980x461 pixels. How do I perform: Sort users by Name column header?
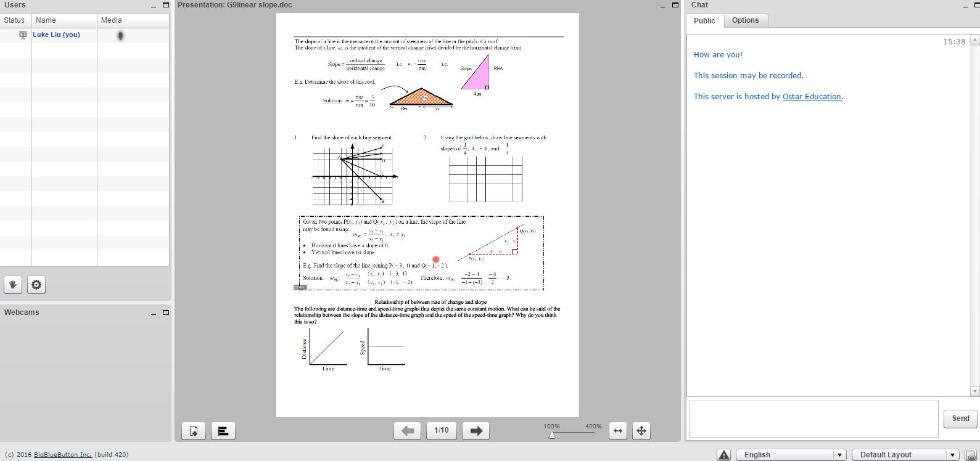(64, 20)
